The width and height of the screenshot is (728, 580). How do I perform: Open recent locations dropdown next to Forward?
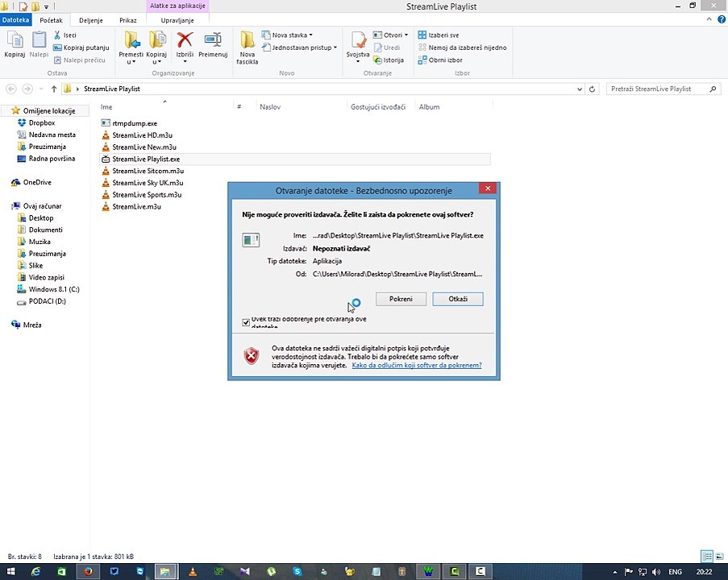(41, 89)
